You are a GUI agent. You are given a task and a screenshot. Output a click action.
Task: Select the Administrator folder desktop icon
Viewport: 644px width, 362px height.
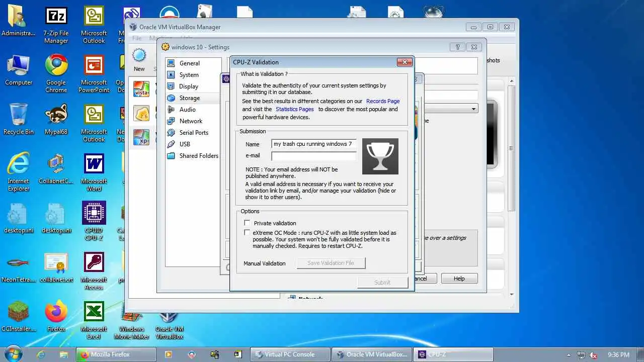tap(19, 21)
